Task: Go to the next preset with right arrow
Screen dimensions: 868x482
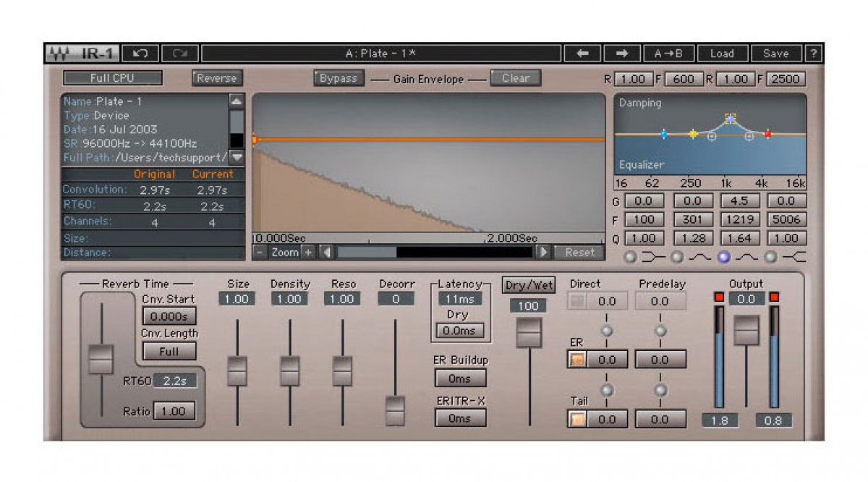Action: click(x=621, y=54)
